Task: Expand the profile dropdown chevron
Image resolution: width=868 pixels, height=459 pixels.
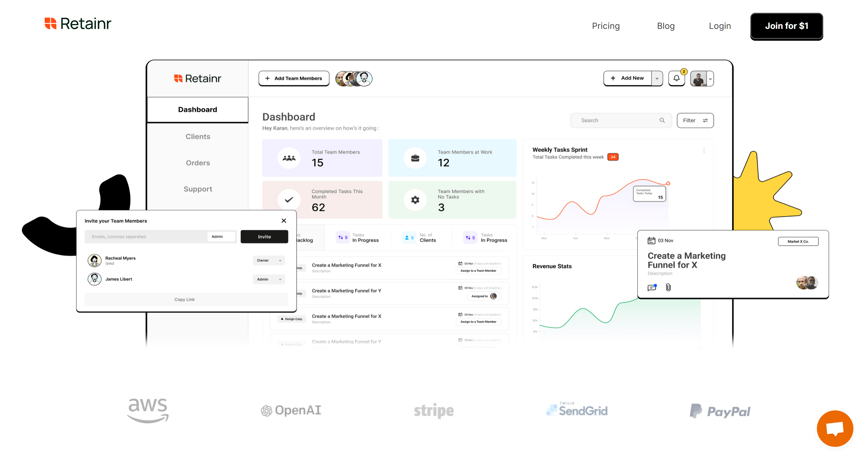Action: point(710,79)
